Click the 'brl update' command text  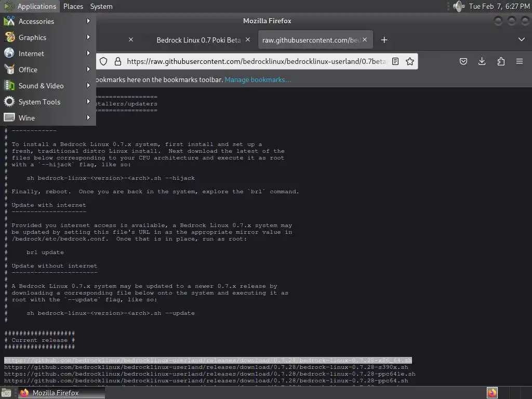(x=45, y=252)
